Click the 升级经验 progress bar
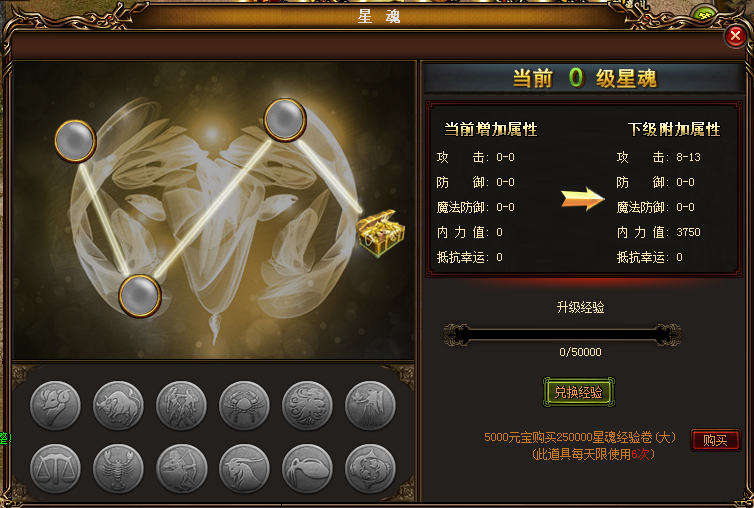This screenshot has height=508, width=754. (562, 335)
